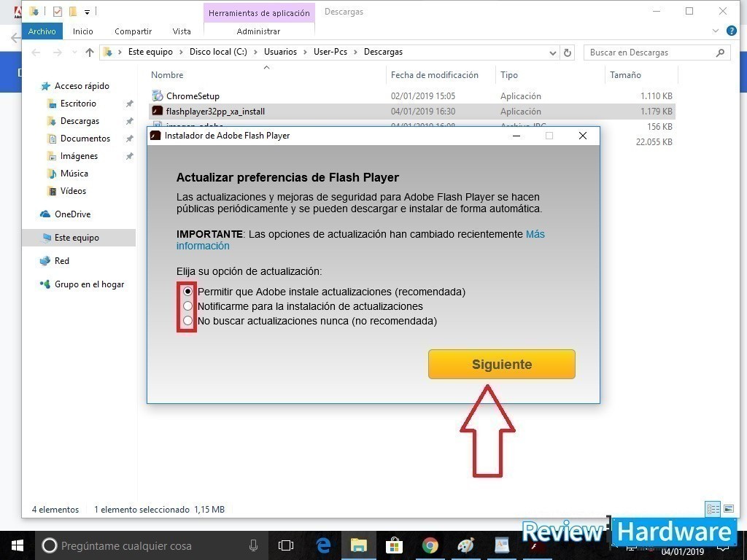747x560 pixels.
Task: Select Red in the navigation pane
Action: [x=61, y=261]
